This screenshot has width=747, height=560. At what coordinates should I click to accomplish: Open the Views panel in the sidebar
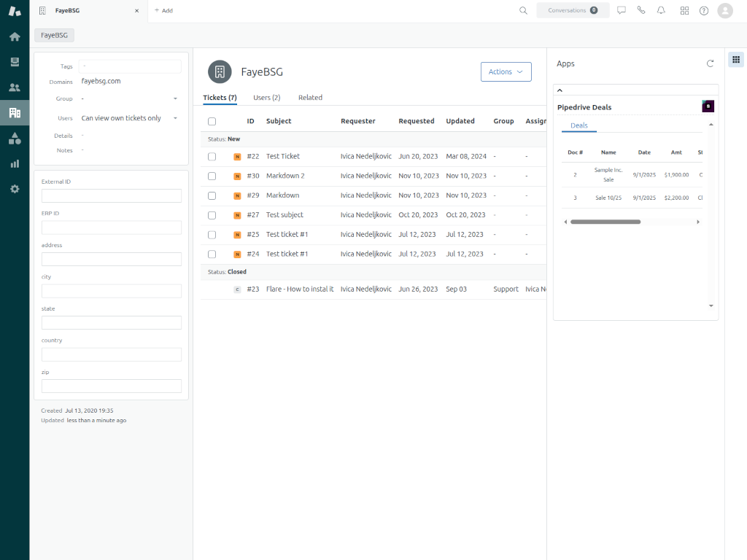(x=15, y=62)
